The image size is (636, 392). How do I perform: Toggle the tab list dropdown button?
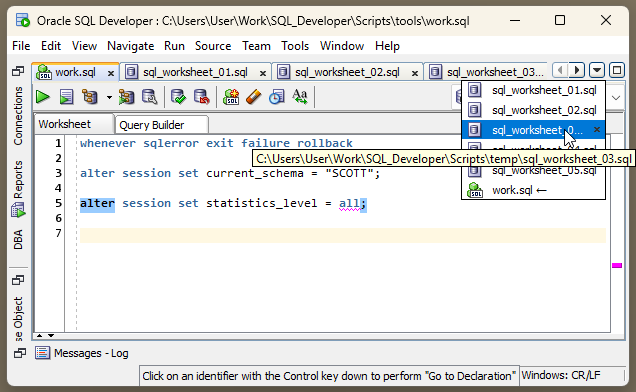597,70
